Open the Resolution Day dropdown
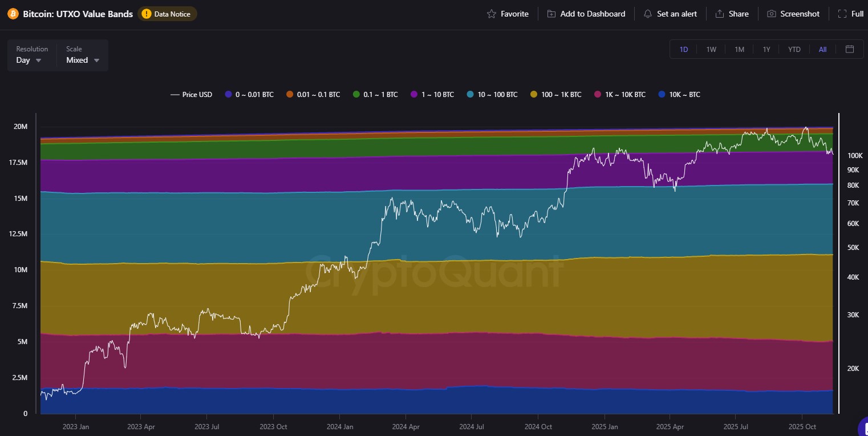Viewport: 868px width, 436px height. point(29,60)
